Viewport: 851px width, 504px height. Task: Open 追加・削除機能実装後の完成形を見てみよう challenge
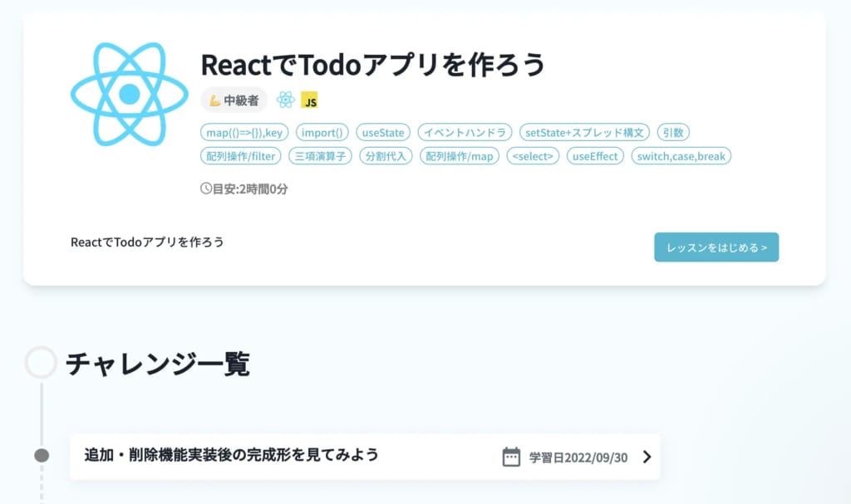click(366, 457)
